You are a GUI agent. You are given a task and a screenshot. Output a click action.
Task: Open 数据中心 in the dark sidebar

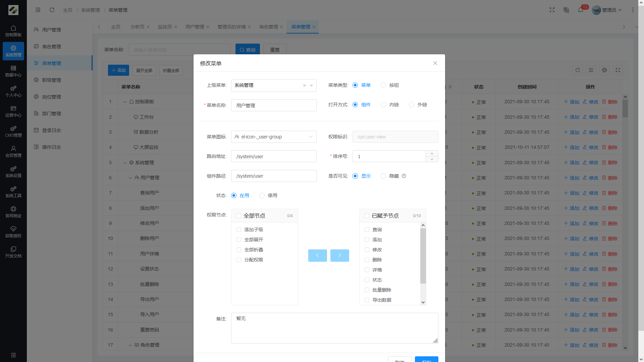13,71
